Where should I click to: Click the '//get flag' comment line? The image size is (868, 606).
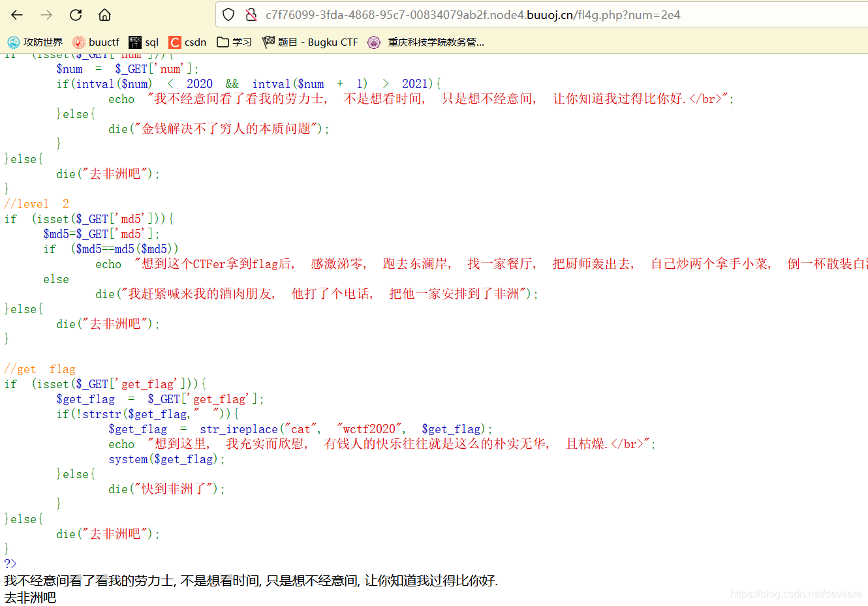click(40, 369)
